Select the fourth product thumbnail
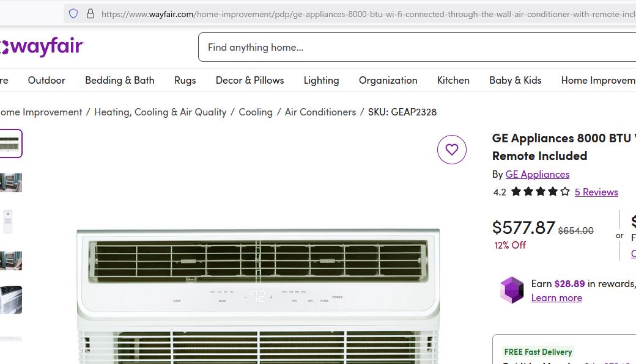The image size is (636, 364). 11,260
